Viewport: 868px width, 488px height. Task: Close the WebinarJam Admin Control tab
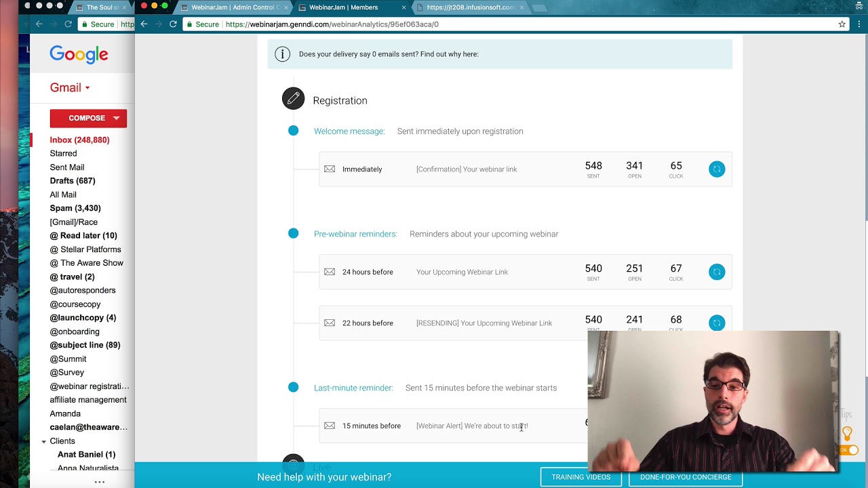(287, 7)
